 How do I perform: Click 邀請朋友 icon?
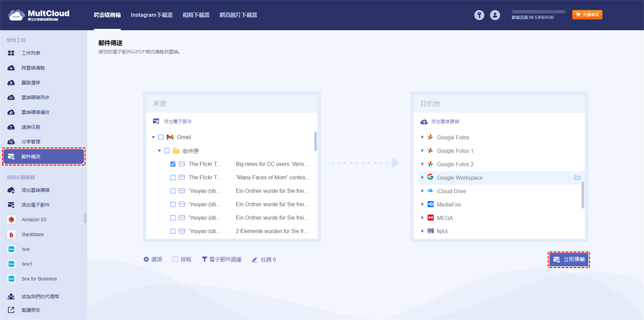[11, 310]
